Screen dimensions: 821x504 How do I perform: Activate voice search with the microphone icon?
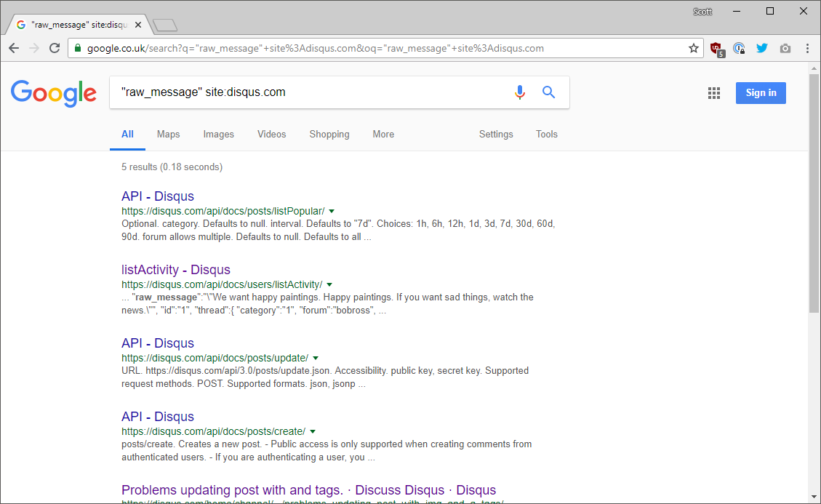point(519,92)
